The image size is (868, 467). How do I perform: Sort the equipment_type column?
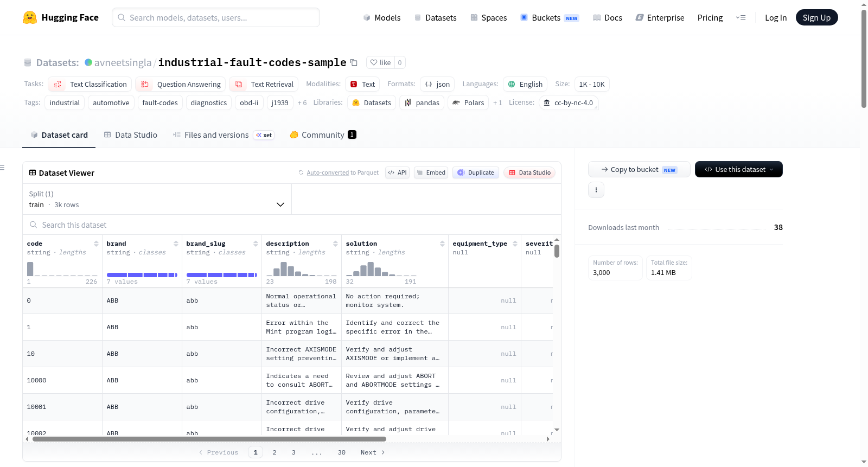tap(515, 244)
